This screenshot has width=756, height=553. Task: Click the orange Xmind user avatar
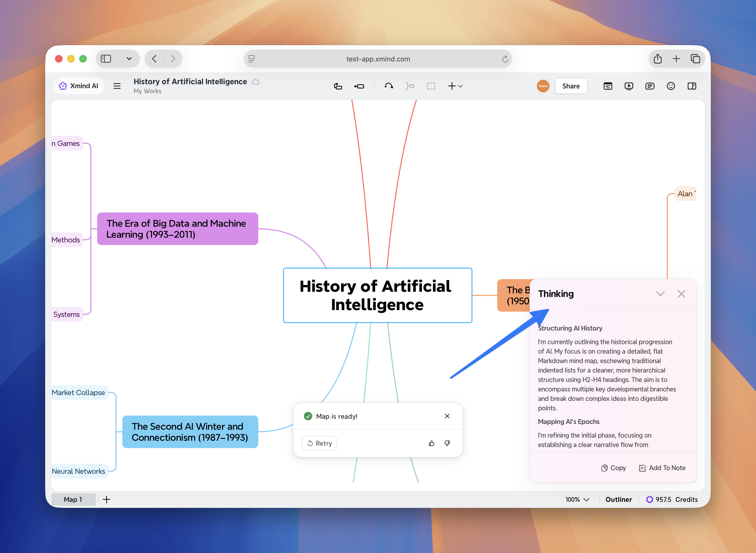click(x=543, y=86)
